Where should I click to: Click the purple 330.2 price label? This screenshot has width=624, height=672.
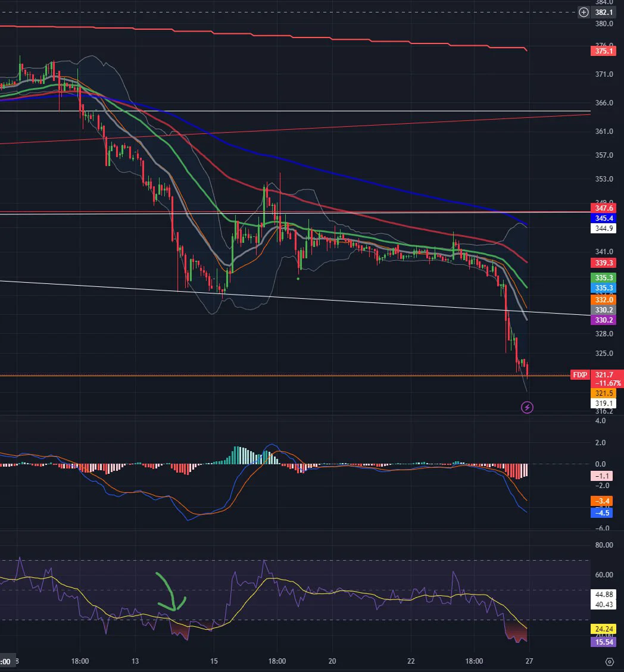[603, 320]
